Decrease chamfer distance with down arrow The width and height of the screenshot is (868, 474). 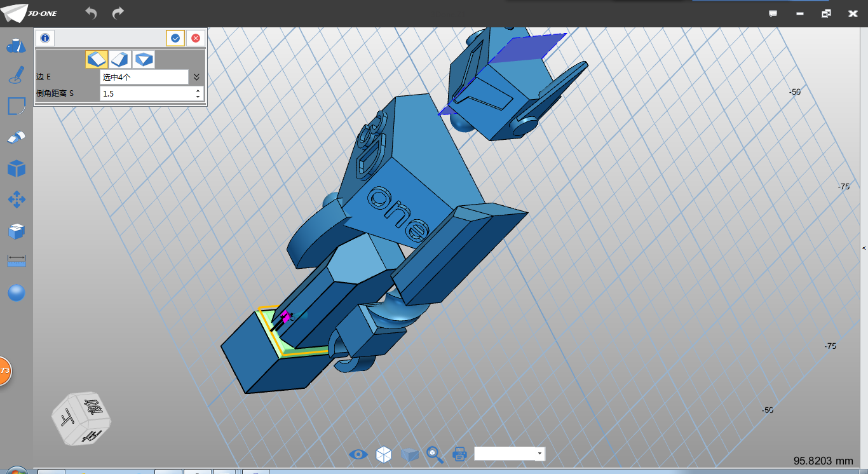[198, 97]
